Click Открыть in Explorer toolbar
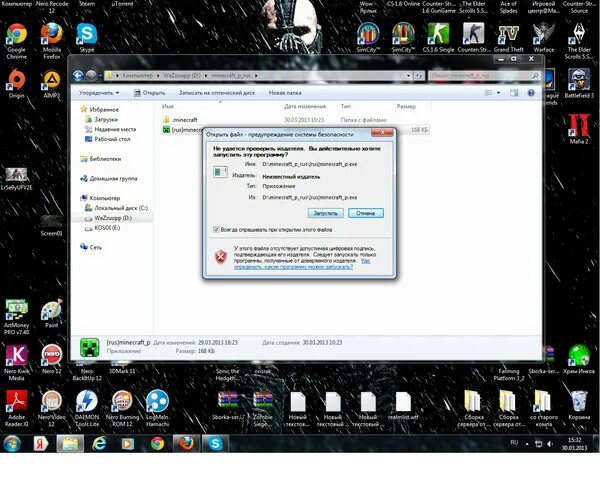 pyautogui.click(x=149, y=93)
